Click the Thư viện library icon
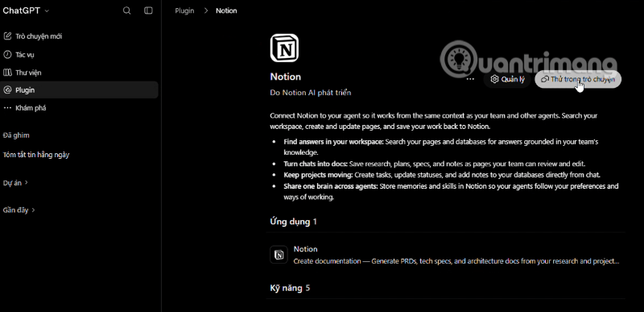This screenshot has height=312, width=644. [7, 73]
